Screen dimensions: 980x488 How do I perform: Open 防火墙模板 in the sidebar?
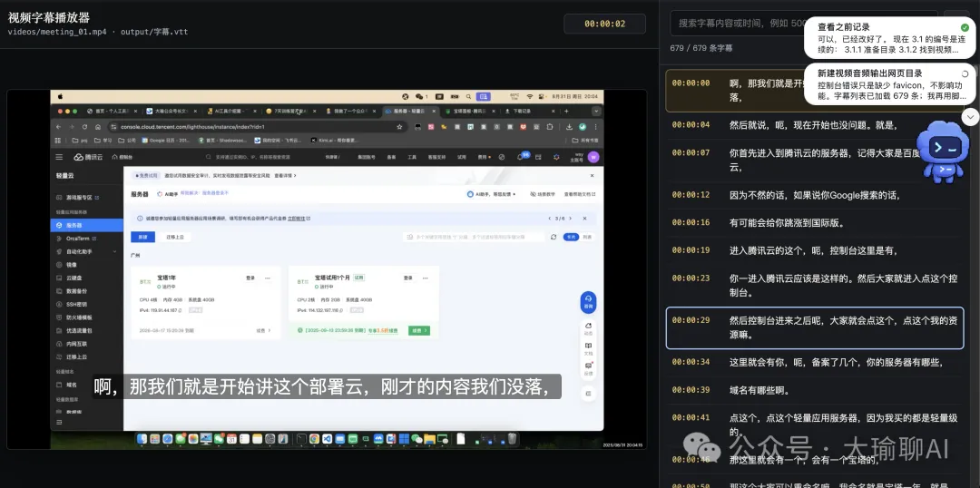(87, 317)
